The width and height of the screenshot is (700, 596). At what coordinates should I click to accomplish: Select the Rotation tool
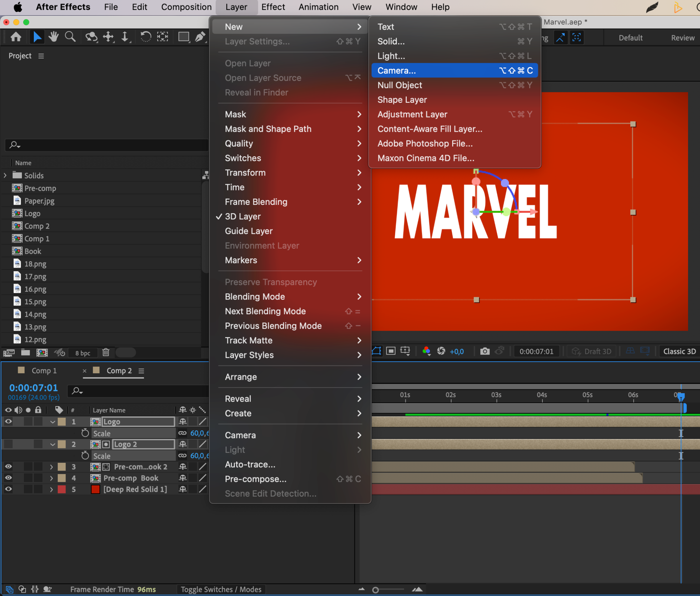click(146, 37)
